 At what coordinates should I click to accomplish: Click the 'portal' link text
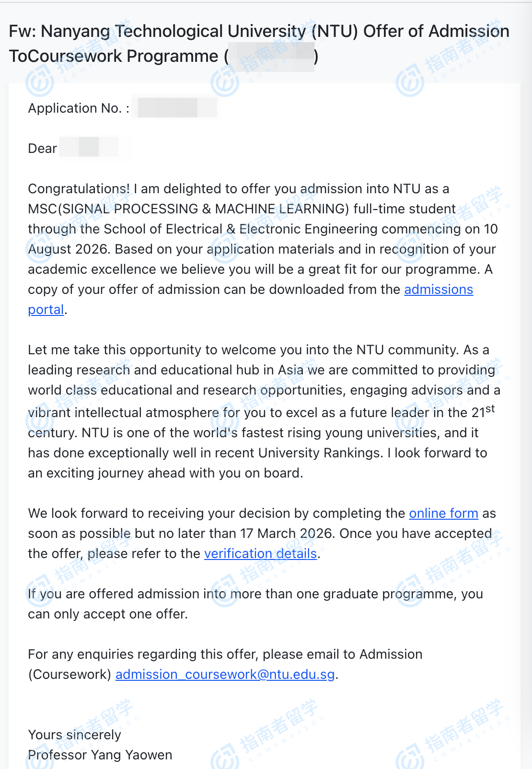tap(46, 310)
